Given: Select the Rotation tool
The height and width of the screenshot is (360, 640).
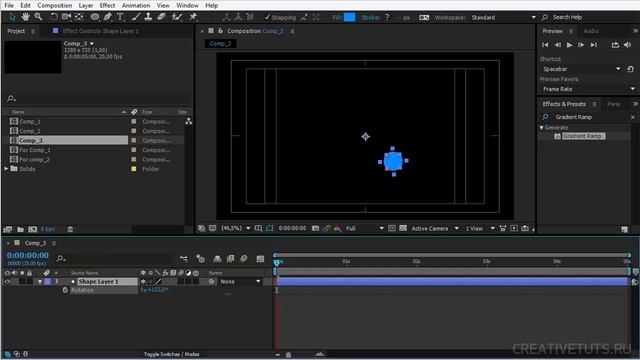Looking at the screenshot, I should 53,17.
